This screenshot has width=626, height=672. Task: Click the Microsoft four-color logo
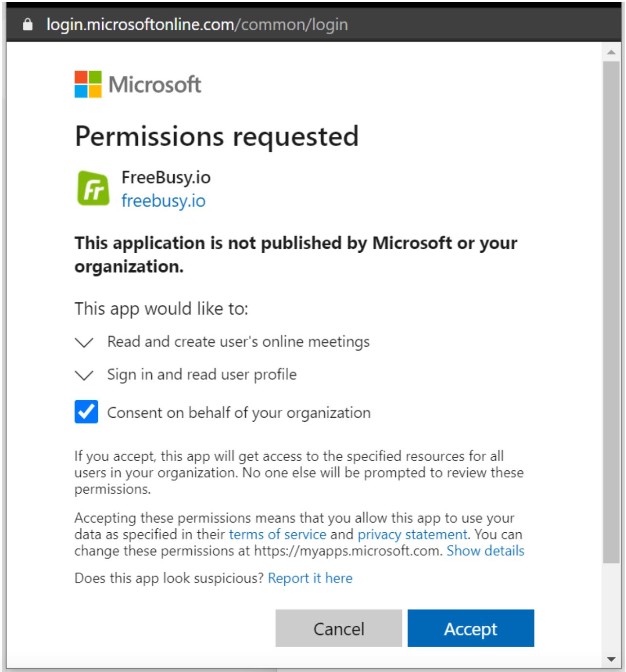(x=88, y=84)
